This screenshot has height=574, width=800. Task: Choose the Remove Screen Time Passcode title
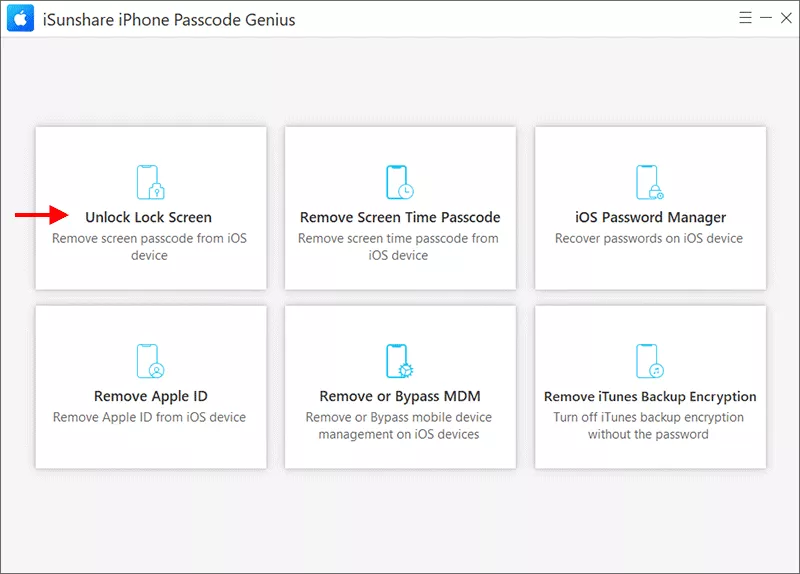tap(400, 217)
